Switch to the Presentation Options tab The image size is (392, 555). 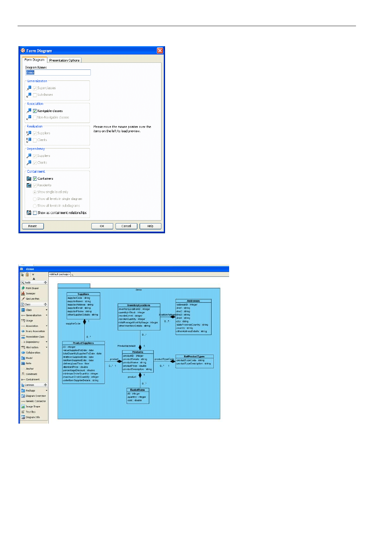pyautogui.click(x=64, y=60)
